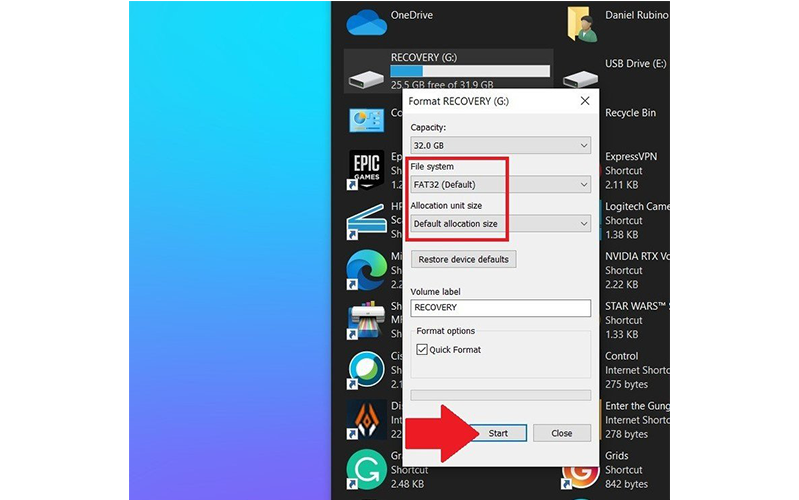Select the Enter the Gungeon shortcut entry
799x500 pixels.
click(637, 420)
